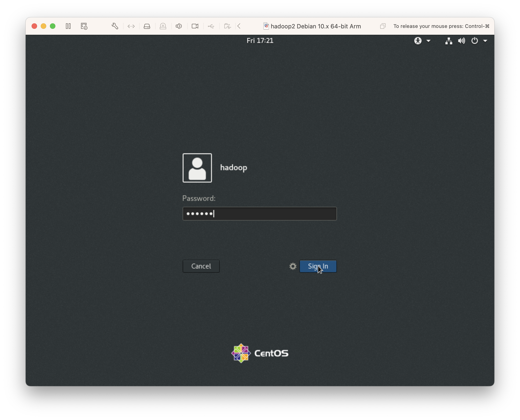Click the Sign In button
This screenshot has width=520, height=420.
318,266
